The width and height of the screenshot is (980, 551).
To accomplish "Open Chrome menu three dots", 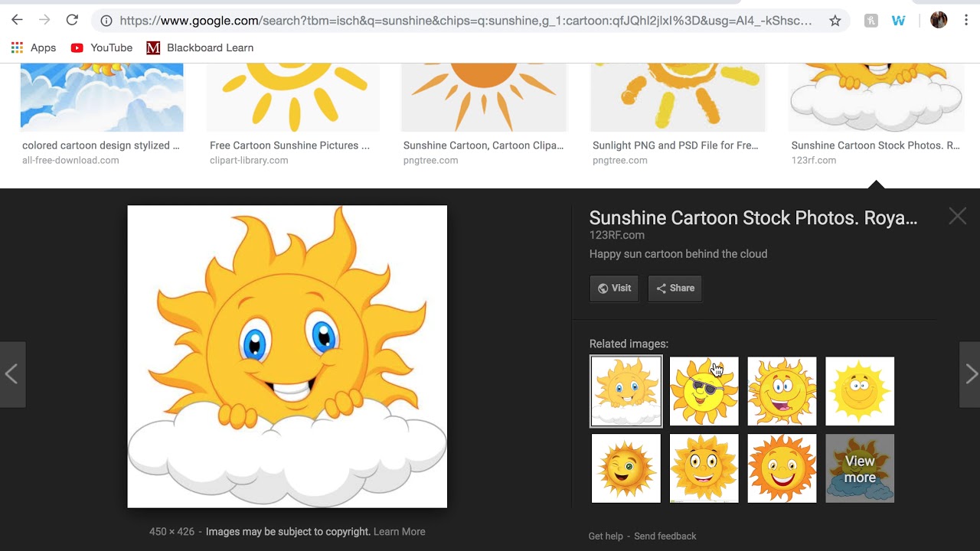I will 965,21.
